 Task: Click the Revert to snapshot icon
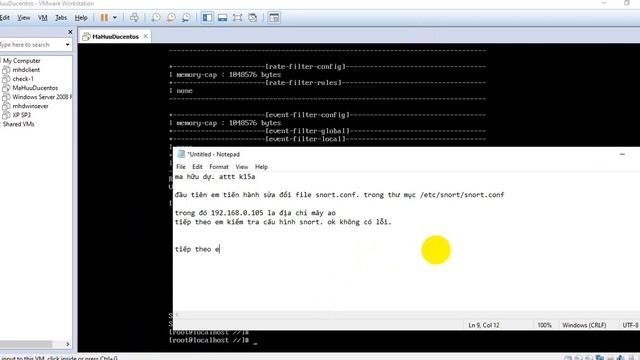(x=171, y=18)
